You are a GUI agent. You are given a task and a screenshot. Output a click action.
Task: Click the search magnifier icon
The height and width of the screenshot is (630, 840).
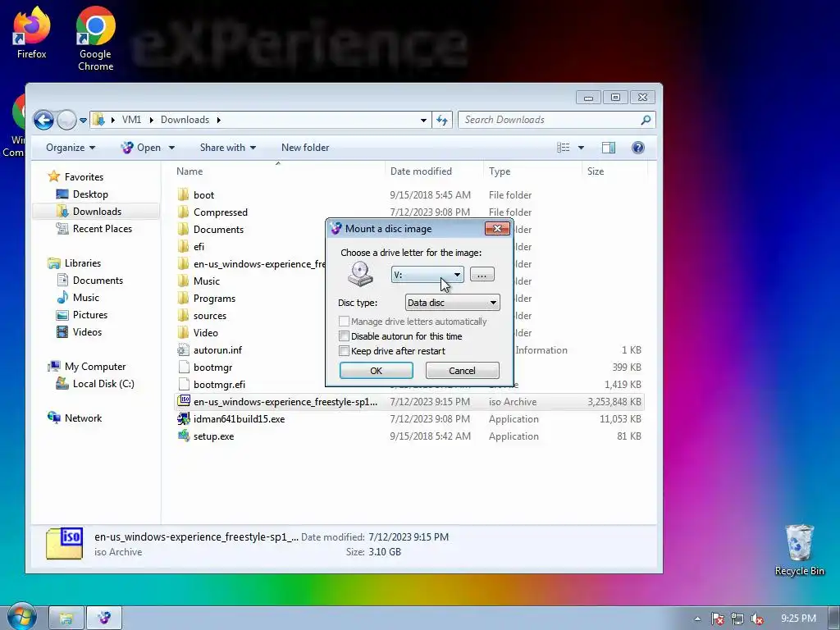[x=646, y=120]
